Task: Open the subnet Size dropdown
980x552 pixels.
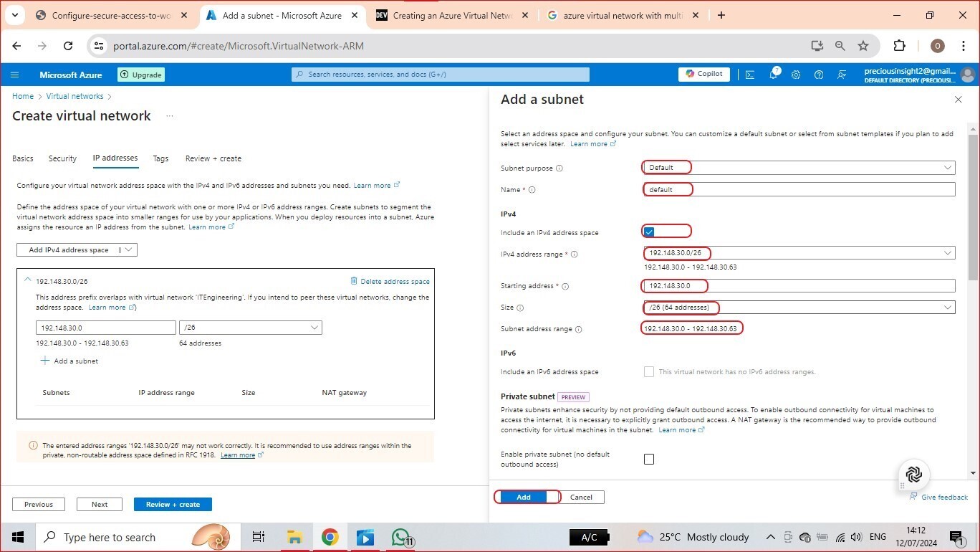Action: coord(799,308)
